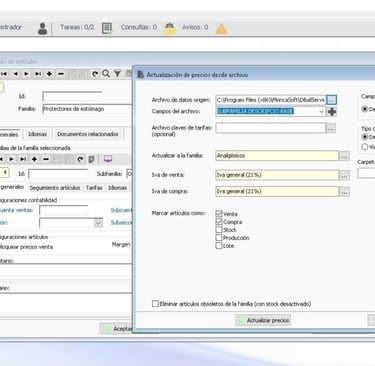
Task: Jump to last subfamily in the lower toolbar
Action: (23, 159)
